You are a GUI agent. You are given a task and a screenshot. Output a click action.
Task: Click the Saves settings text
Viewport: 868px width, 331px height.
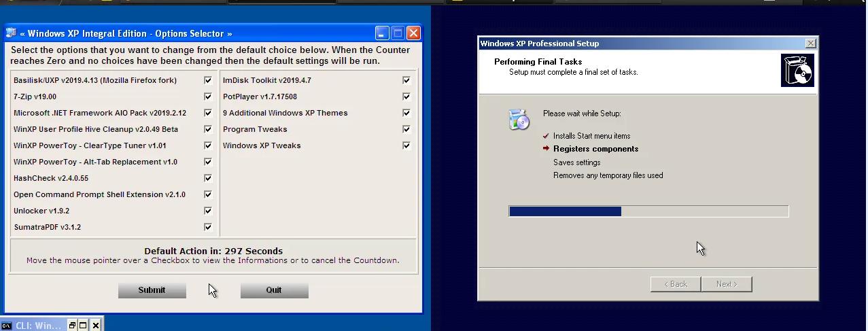(x=577, y=162)
